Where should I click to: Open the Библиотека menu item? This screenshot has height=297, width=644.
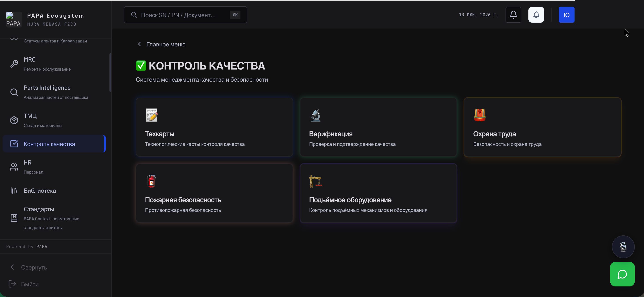click(x=54, y=191)
